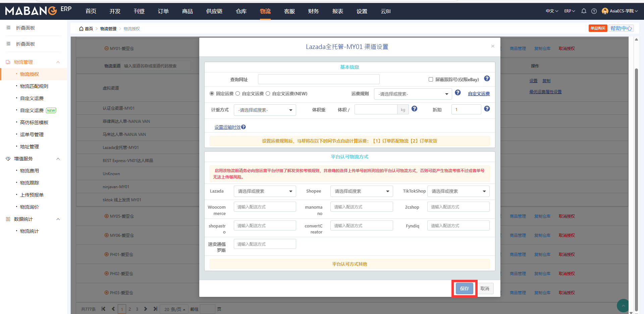Open the 运费规则 dropdown
The height and width of the screenshot is (314, 644).
click(x=413, y=94)
